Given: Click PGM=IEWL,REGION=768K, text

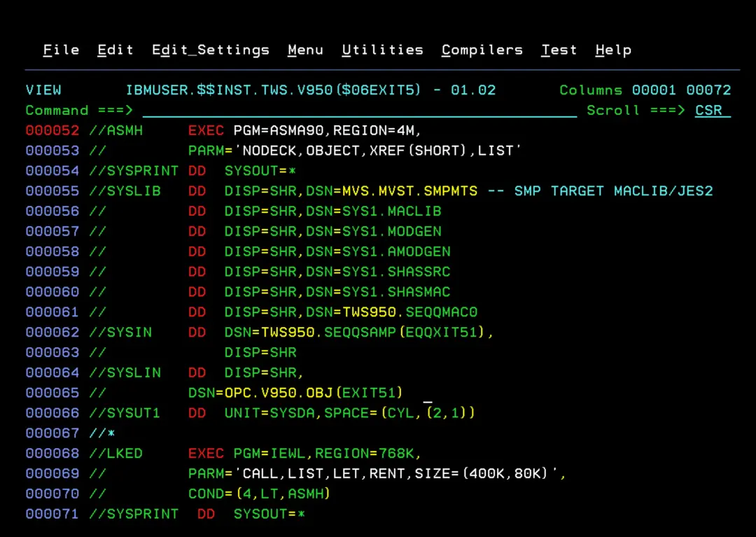Looking at the screenshot, I should coord(328,454).
